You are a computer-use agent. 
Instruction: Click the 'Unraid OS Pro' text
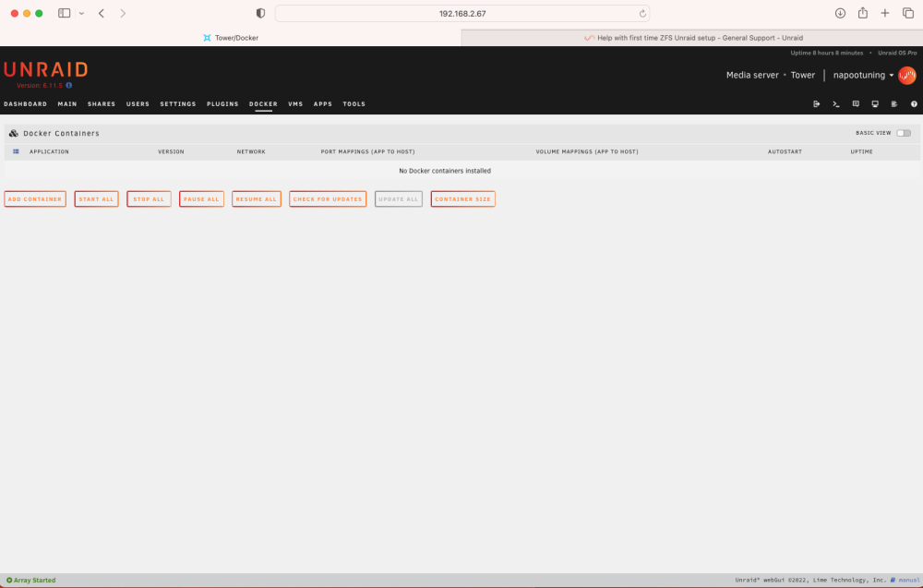[897, 53]
